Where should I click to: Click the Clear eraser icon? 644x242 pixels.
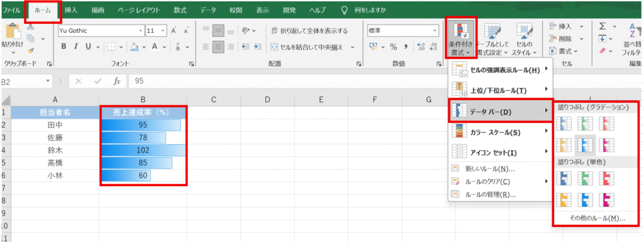coord(602,50)
